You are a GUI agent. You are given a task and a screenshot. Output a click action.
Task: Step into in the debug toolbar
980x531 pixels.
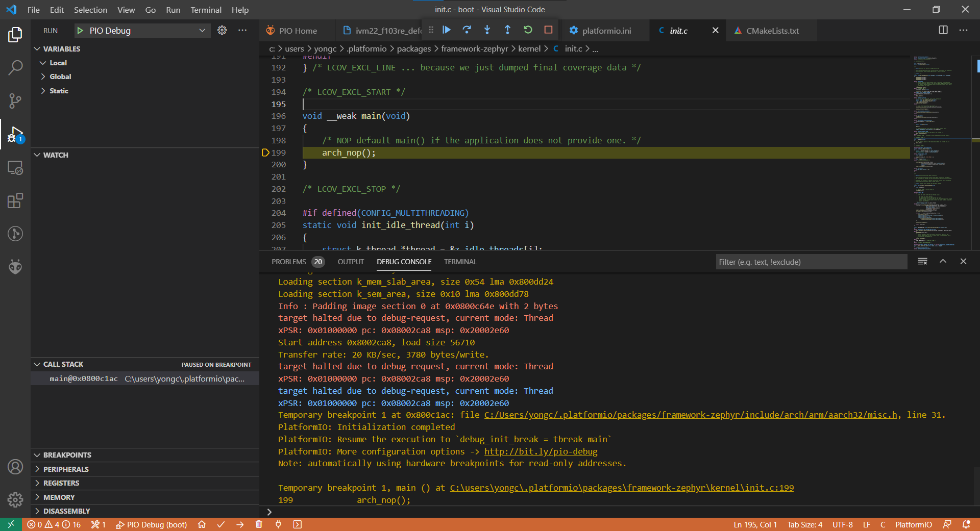(487, 30)
